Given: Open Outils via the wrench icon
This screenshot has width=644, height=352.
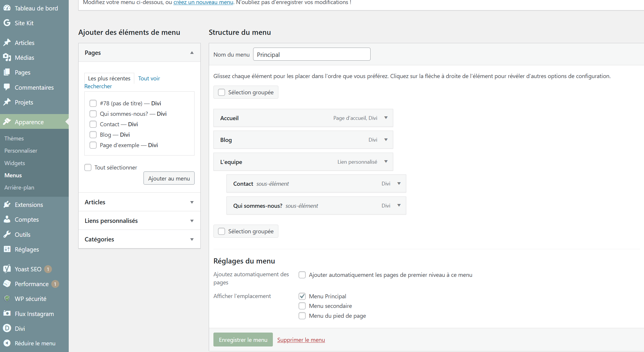Looking at the screenshot, I should pos(7,234).
